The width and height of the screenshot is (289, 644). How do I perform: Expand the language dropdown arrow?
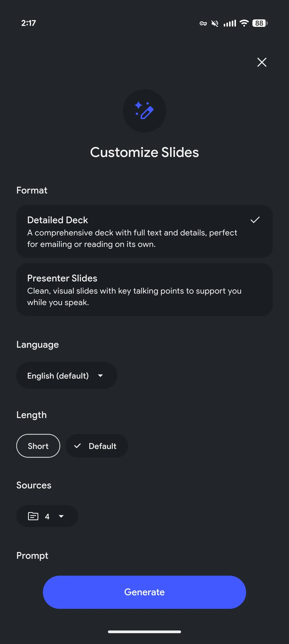[x=101, y=375]
